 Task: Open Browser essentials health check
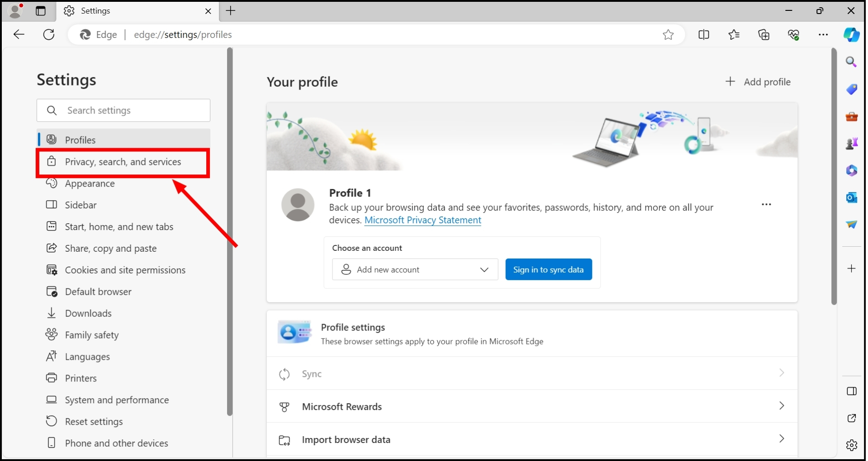tap(794, 35)
